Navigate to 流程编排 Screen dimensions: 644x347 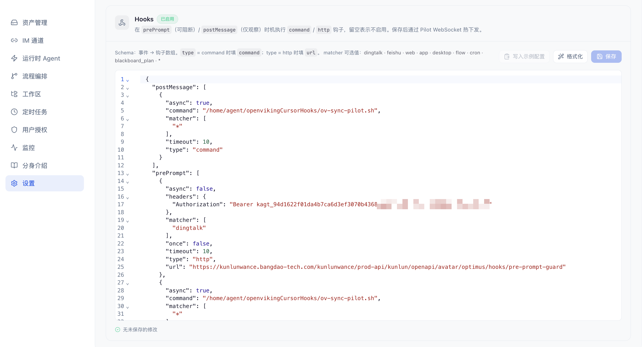45,76
